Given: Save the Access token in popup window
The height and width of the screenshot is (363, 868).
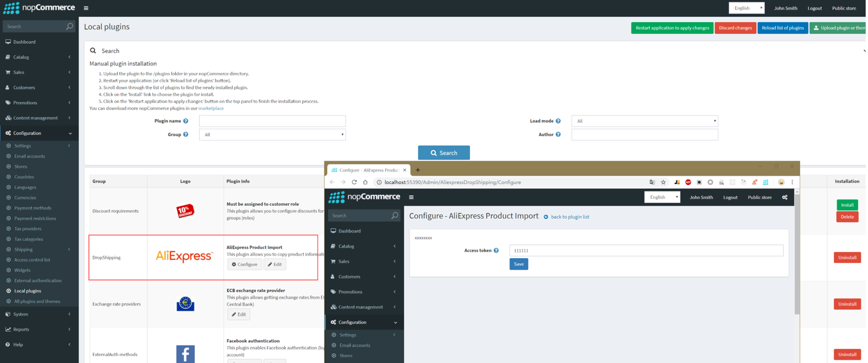Looking at the screenshot, I should point(519,264).
